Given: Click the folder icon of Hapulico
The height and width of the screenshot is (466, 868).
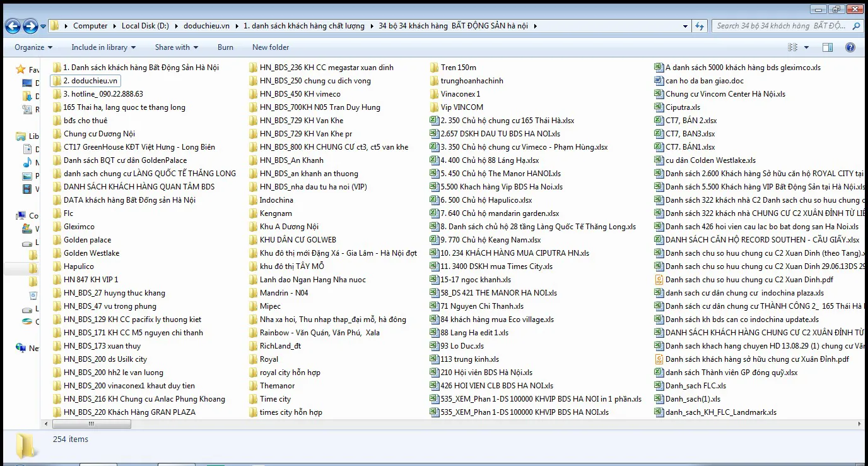Looking at the screenshot, I should pos(57,266).
